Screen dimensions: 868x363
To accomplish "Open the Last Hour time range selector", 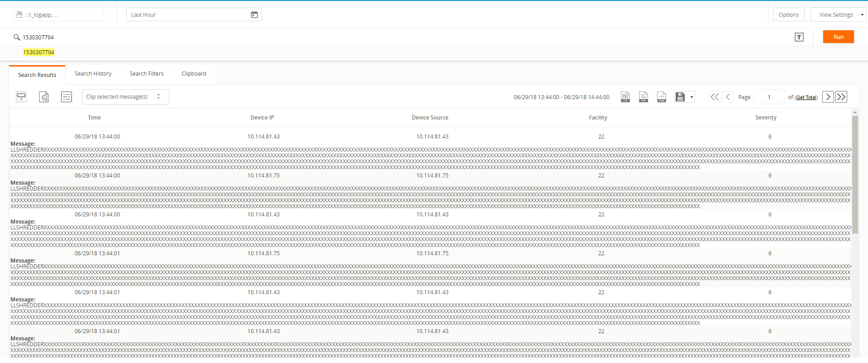I will [x=194, y=14].
